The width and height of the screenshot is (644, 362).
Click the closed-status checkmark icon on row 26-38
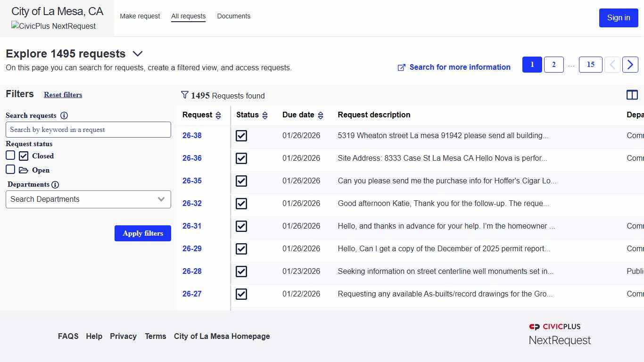click(241, 136)
